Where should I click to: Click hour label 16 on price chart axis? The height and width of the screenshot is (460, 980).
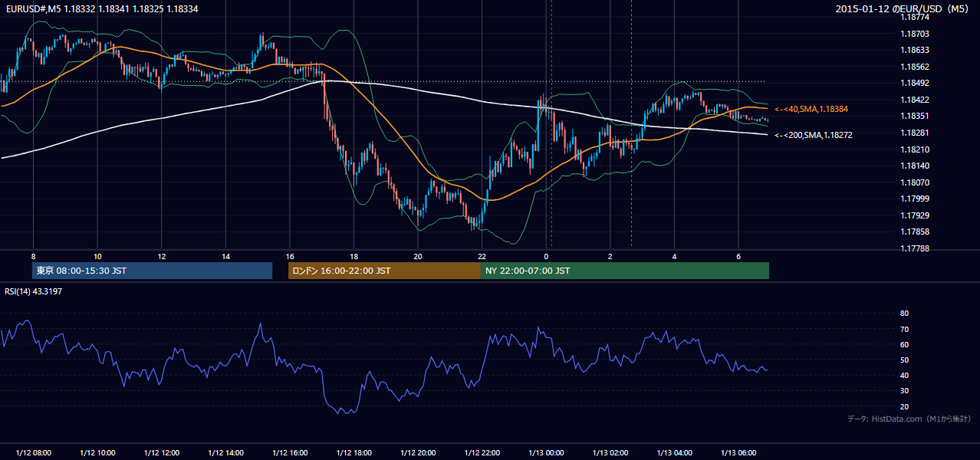click(289, 256)
